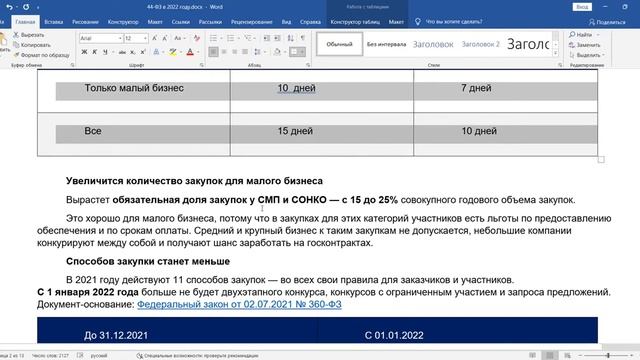Viewport: 640px width, 360px height.
Task: Click Заменить (Replace) button
Action: [584, 45]
